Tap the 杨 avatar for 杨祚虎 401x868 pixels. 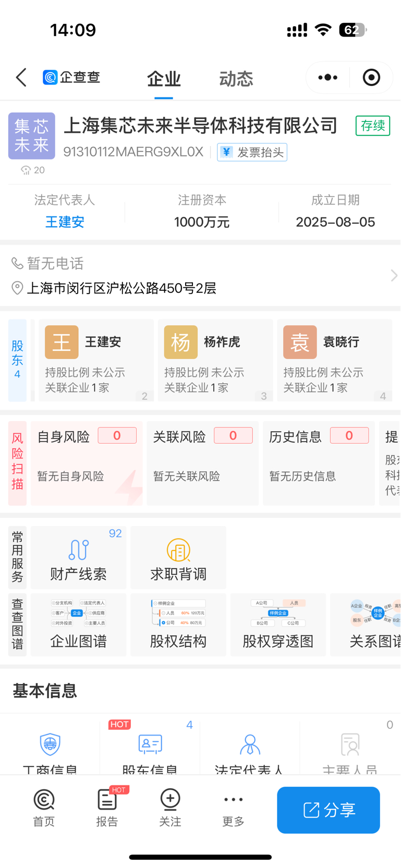(181, 342)
